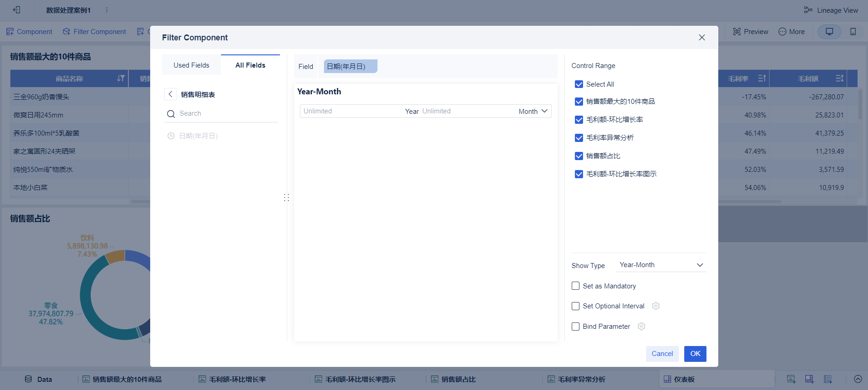Click the Preview button

pos(750,31)
